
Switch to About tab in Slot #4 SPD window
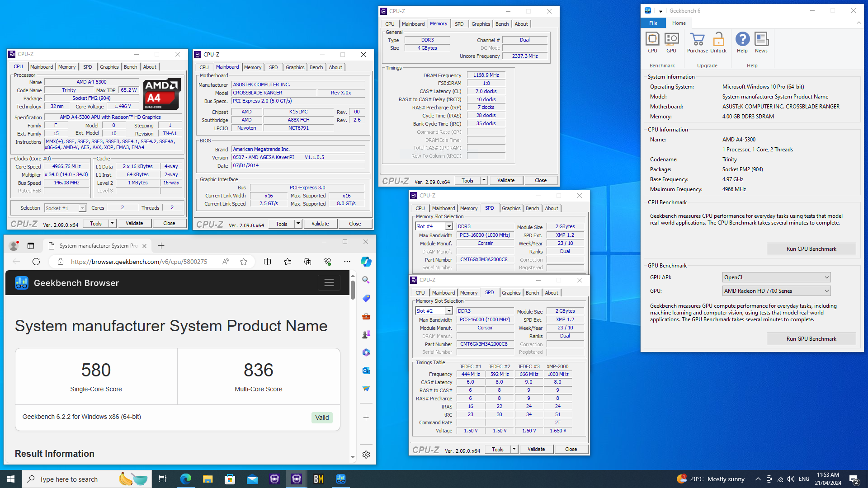[x=551, y=208]
